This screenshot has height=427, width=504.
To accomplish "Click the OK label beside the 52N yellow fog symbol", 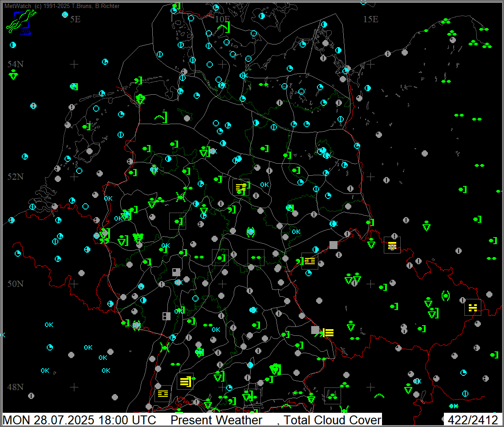I will click(264, 185).
